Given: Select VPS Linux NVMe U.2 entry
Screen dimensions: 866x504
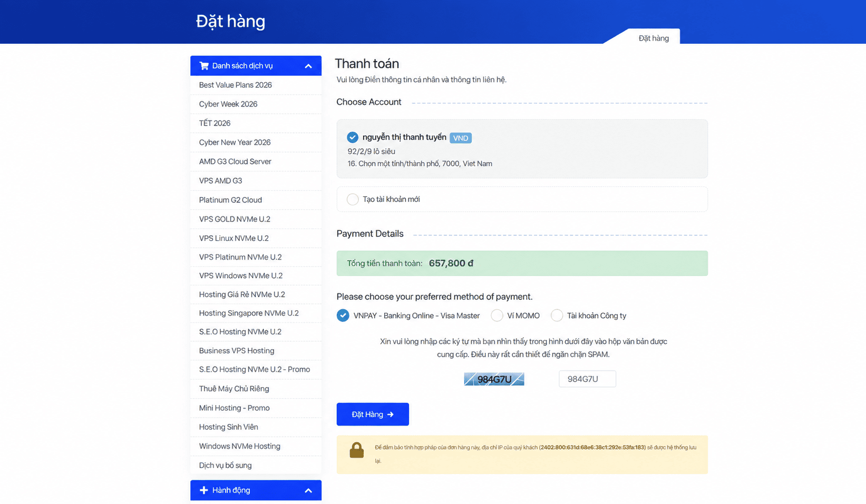Looking at the screenshot, I should [256, 238].
